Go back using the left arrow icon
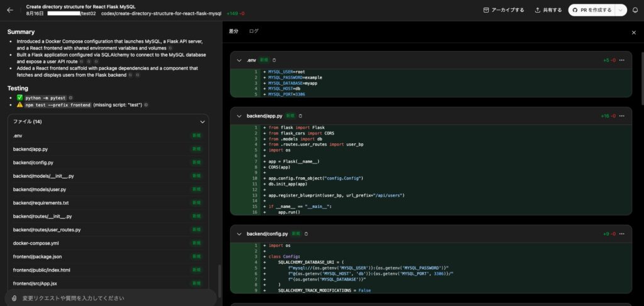This screenshot has height=306, width=644. [10, 10]
